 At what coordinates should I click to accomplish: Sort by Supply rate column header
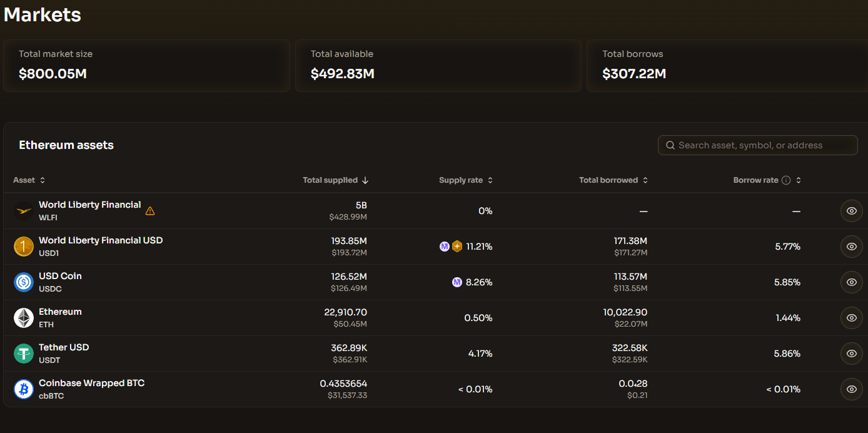coord(465,180)
